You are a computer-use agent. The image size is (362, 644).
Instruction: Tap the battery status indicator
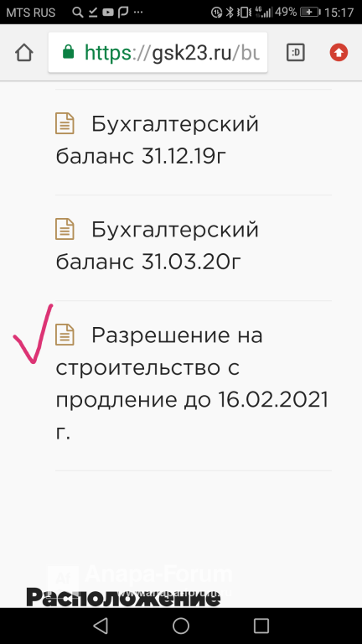click(x=310, y=13)
